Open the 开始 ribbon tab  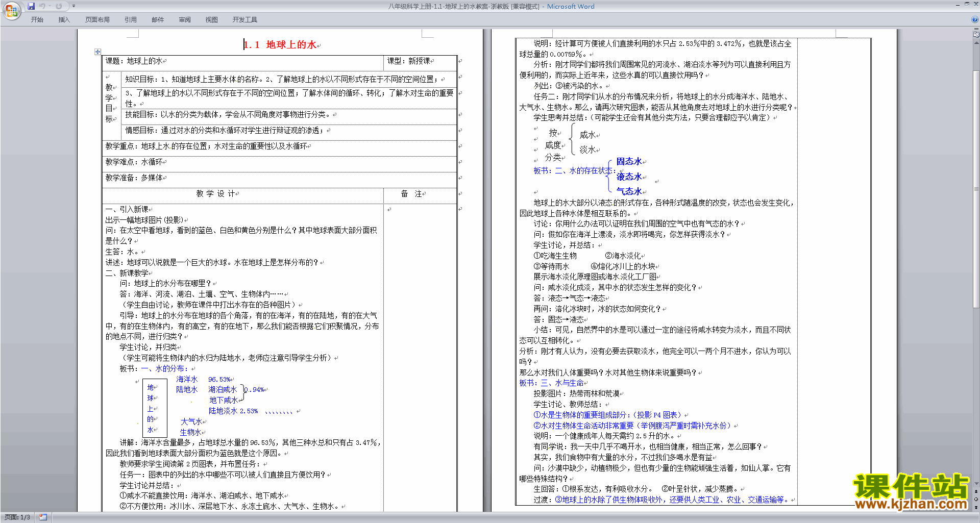click(37, 20)
